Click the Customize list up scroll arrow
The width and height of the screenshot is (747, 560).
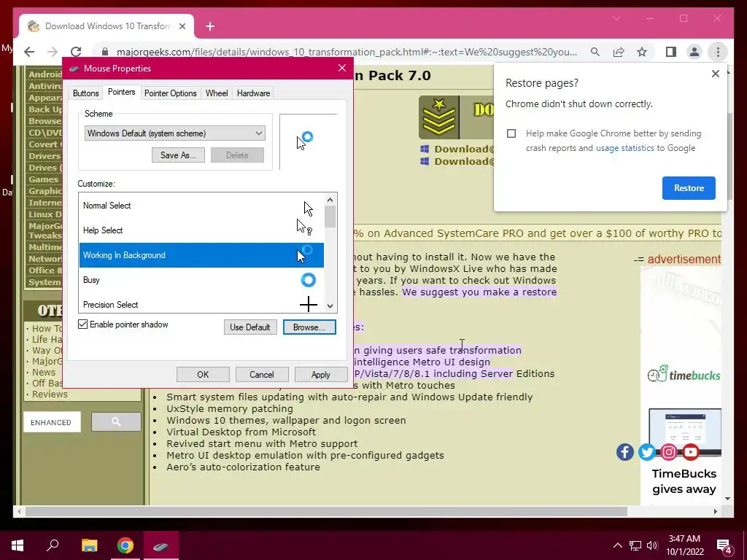pyautogui.click(x=330, y=200)
